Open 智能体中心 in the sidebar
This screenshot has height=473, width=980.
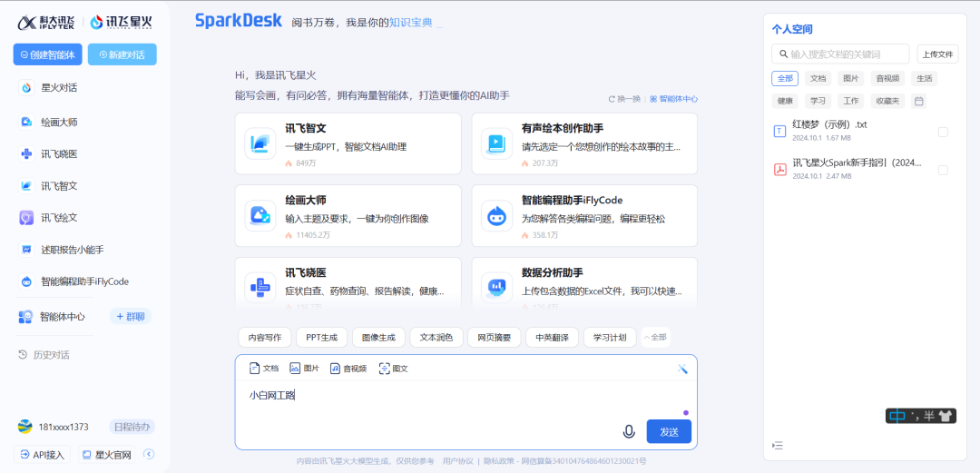coord(53,317)
